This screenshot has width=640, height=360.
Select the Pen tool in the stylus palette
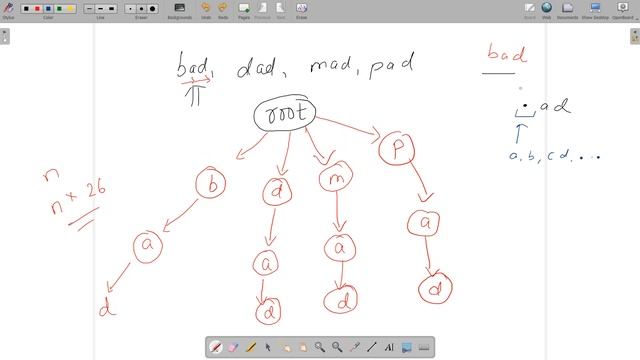point(216,347)
